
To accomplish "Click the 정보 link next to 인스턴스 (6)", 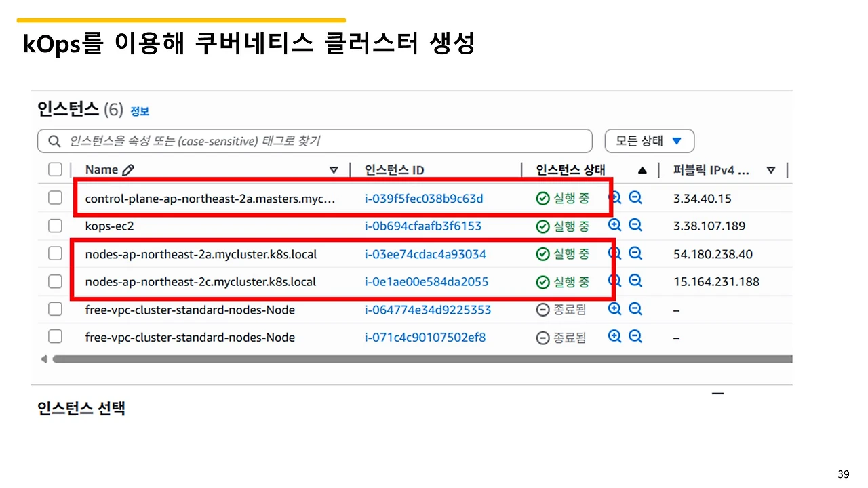I will coord(140,110).
